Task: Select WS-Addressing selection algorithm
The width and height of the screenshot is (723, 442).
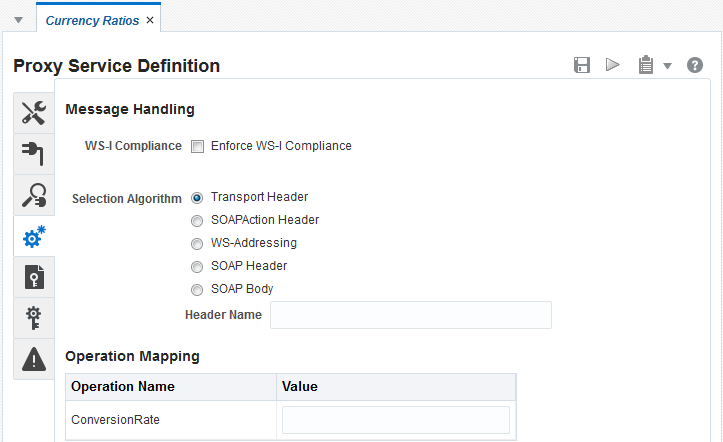Action: (x=197, y=244)
